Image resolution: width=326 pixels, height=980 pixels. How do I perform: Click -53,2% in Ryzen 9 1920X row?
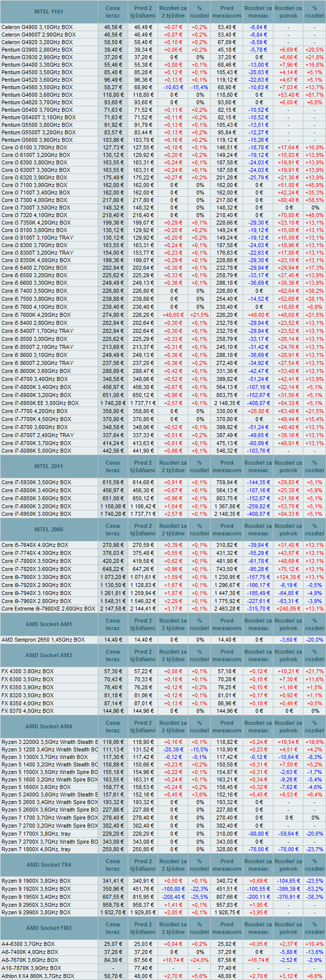[x=314, y=889]
